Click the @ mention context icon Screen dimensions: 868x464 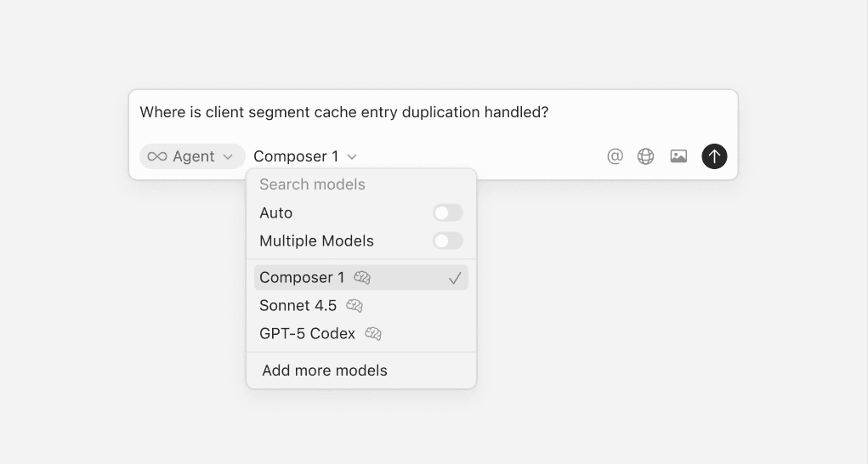coord(615,156)
